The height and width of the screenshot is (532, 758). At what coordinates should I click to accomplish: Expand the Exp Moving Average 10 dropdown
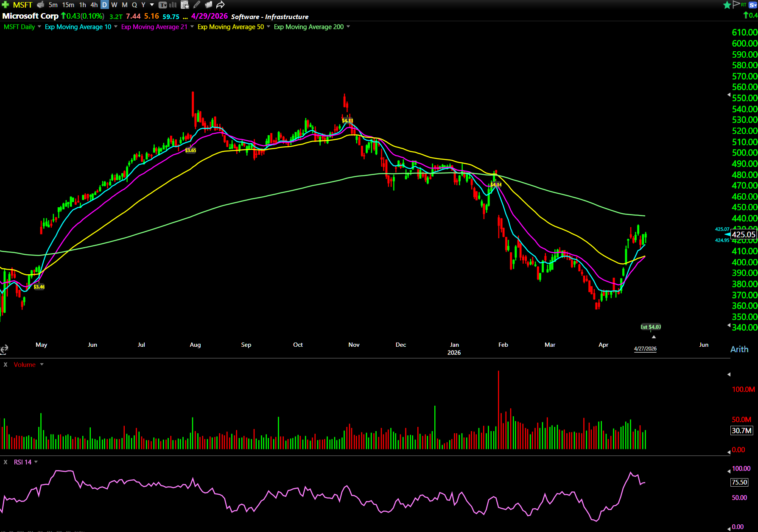(x=116, y=27)
